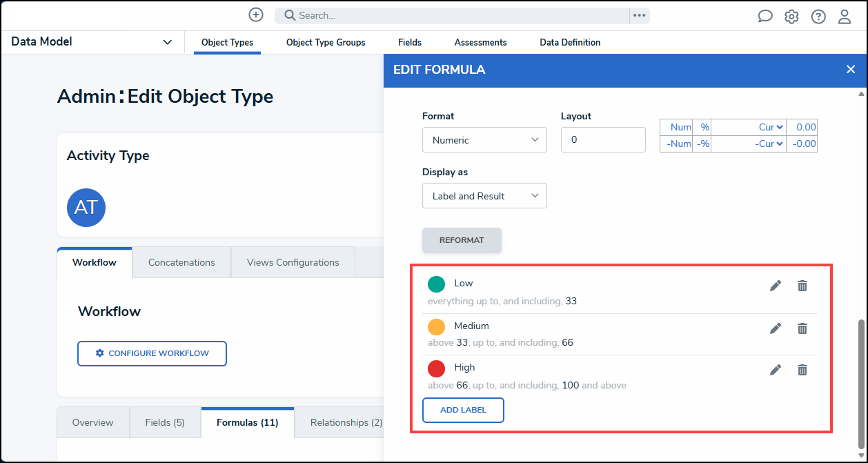The image size is (868, 463).
Task: Delete the Medium label with trash icon
Action: pyautogui.click(x=802, y=328)
